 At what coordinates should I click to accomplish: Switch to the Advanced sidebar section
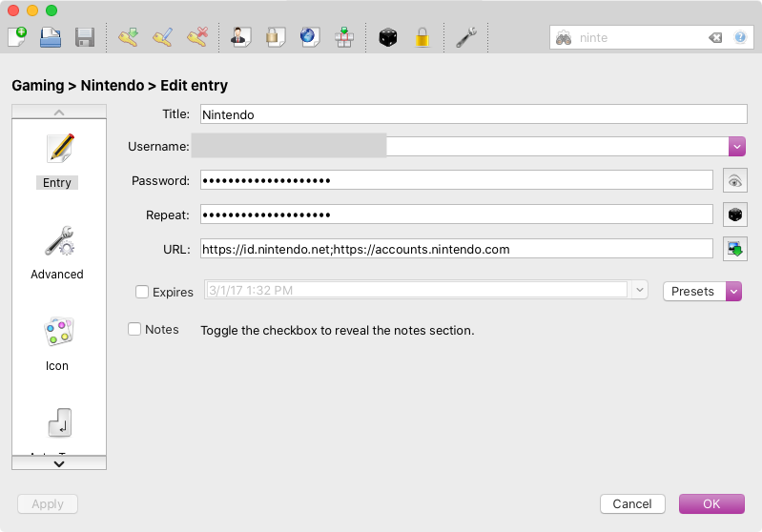point(57,253)
